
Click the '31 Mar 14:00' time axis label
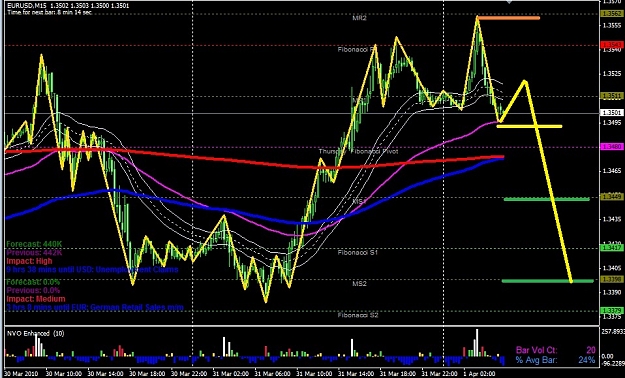click(x=357, y=374)
